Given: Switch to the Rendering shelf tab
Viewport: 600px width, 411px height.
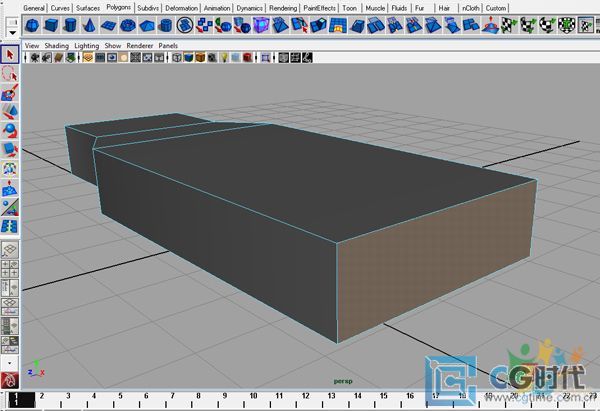Looking at the screenshot, I should pos(283,8).
